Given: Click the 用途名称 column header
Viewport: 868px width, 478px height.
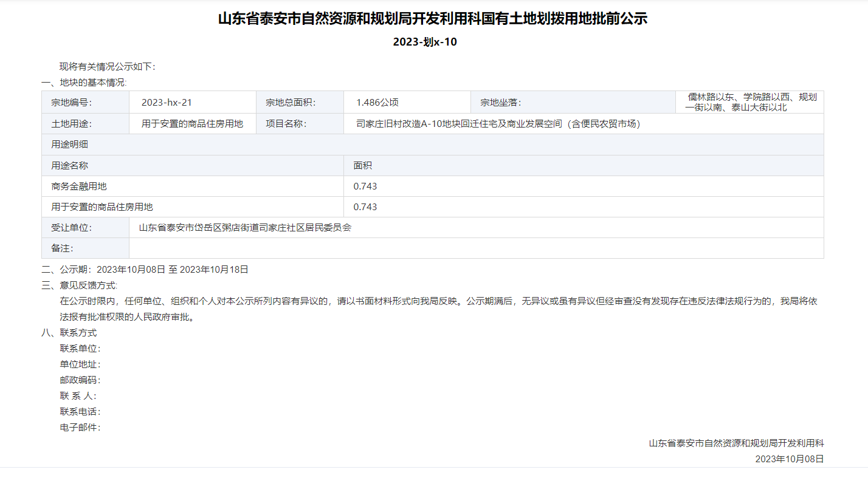Looking at the screenshot, I should [x=193, y=165].
